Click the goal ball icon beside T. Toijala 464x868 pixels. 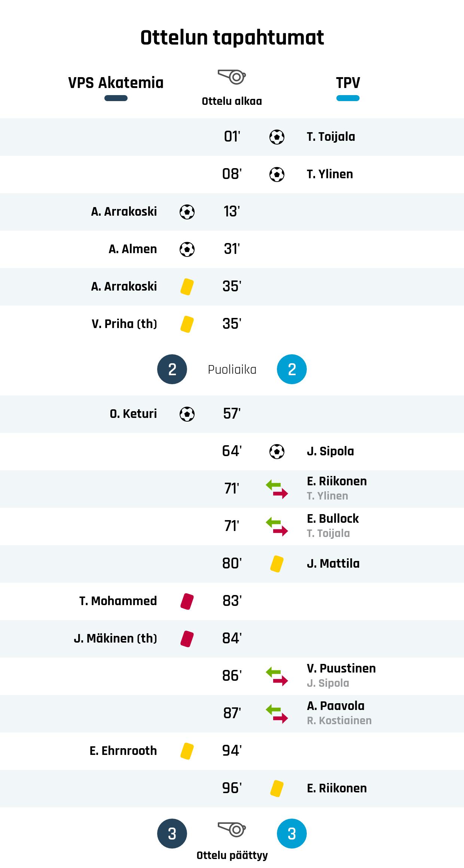(x=277, y=137)
